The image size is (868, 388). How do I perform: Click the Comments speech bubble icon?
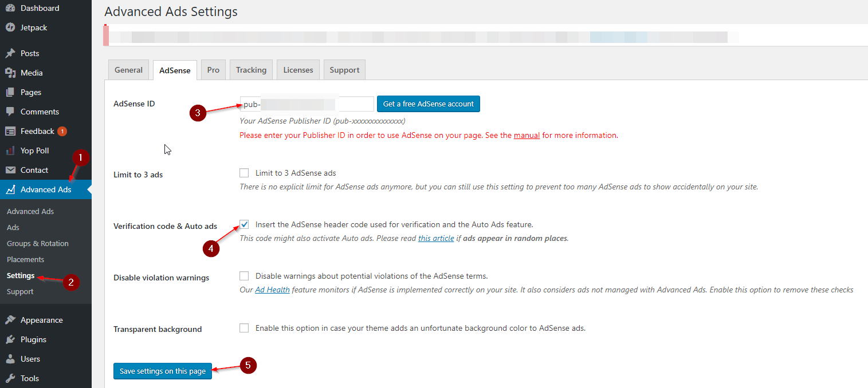click(10, 112)
